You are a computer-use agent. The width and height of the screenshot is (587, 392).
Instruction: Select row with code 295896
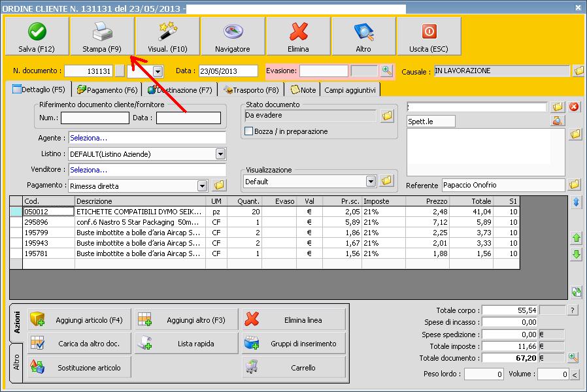[264, 222]
